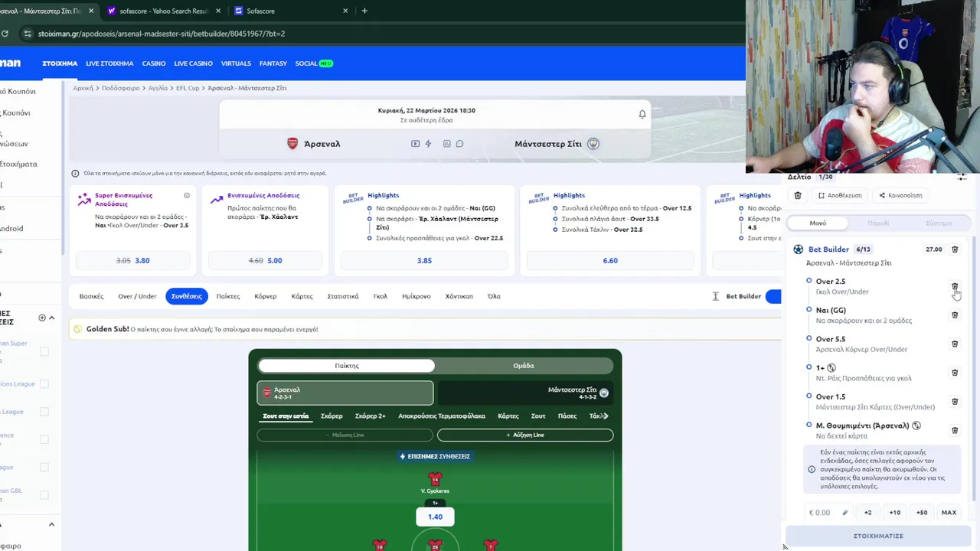Open new browser tab
The width and height of the screenshot is (980, 551).
[364, 11]
